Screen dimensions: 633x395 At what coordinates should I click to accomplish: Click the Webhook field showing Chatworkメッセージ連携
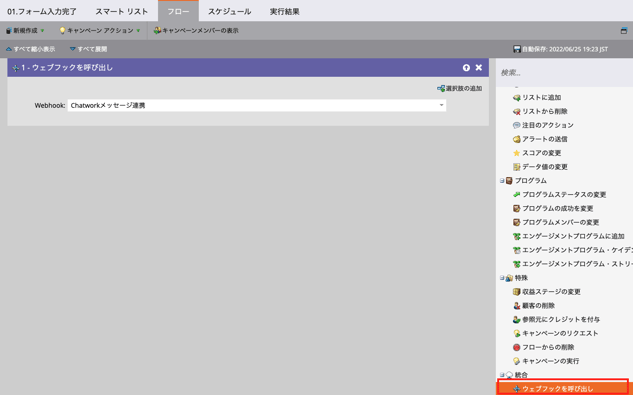pos(256,105)
